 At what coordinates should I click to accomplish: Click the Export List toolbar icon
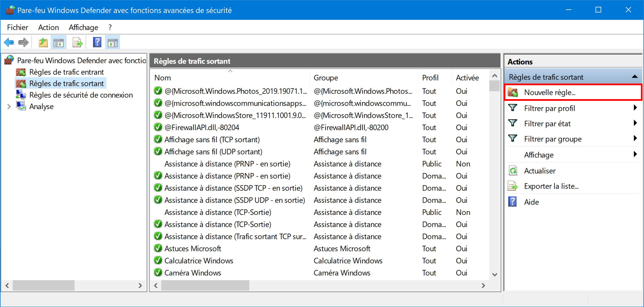point(77,43)
